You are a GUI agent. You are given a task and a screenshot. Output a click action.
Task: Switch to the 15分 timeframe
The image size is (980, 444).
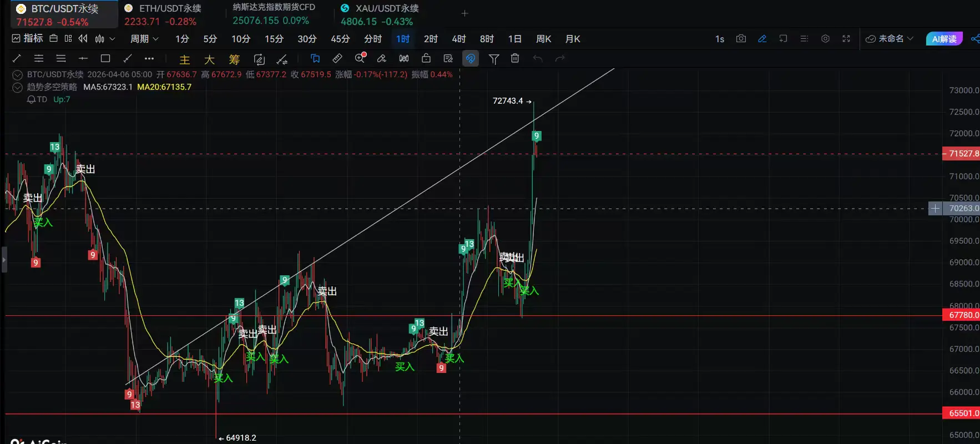click(274, 39)
